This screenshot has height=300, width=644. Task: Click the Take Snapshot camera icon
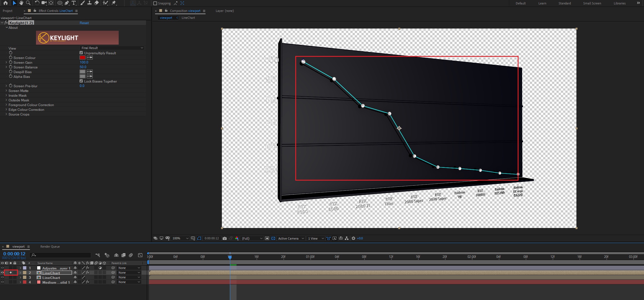(225, 238)
